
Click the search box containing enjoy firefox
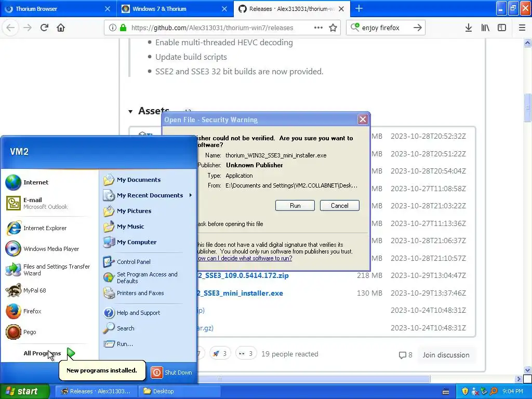(385, 28)
